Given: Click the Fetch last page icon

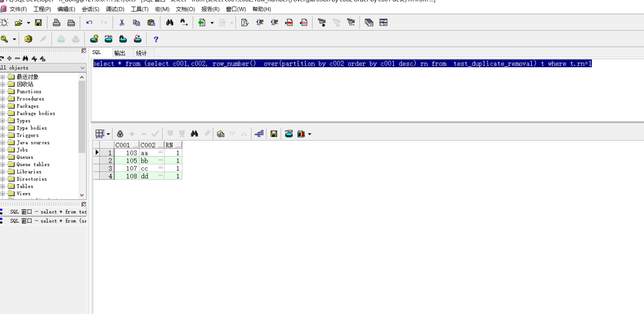Looking at the screenshot, I should tap(182, 134).
